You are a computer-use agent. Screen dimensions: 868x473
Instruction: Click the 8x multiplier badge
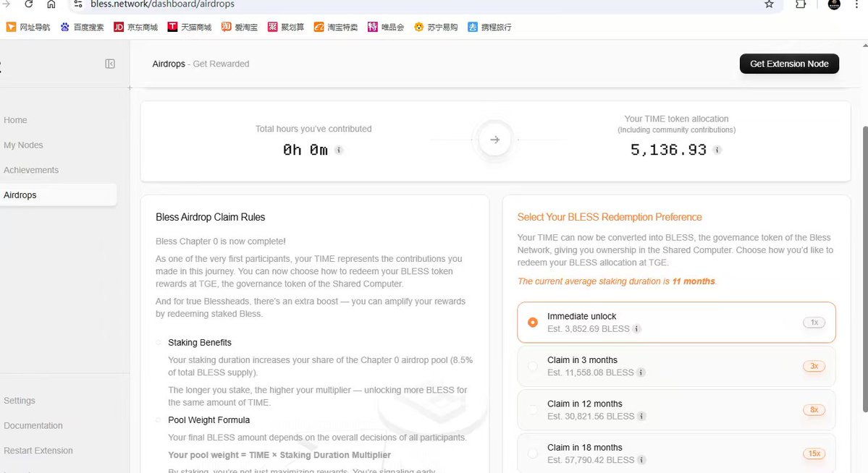[x=814, y=409]
